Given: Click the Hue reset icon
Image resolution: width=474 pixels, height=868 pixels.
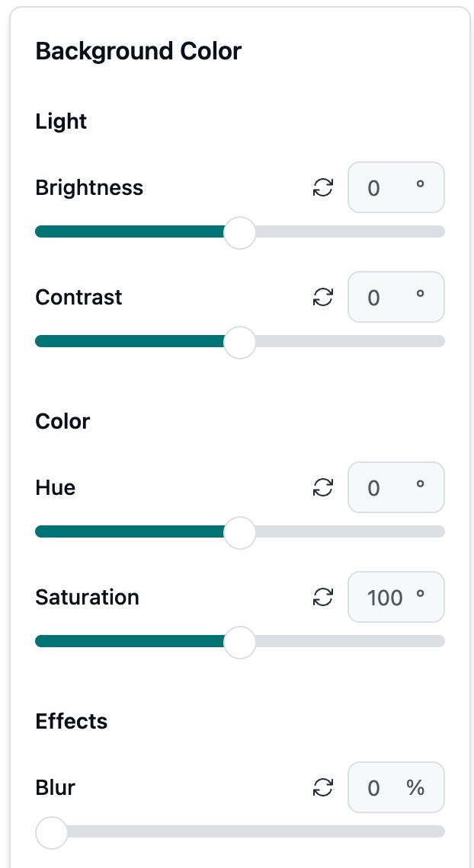Looking at the screenshot, I should pyautogui.click(x=323, y=488).
